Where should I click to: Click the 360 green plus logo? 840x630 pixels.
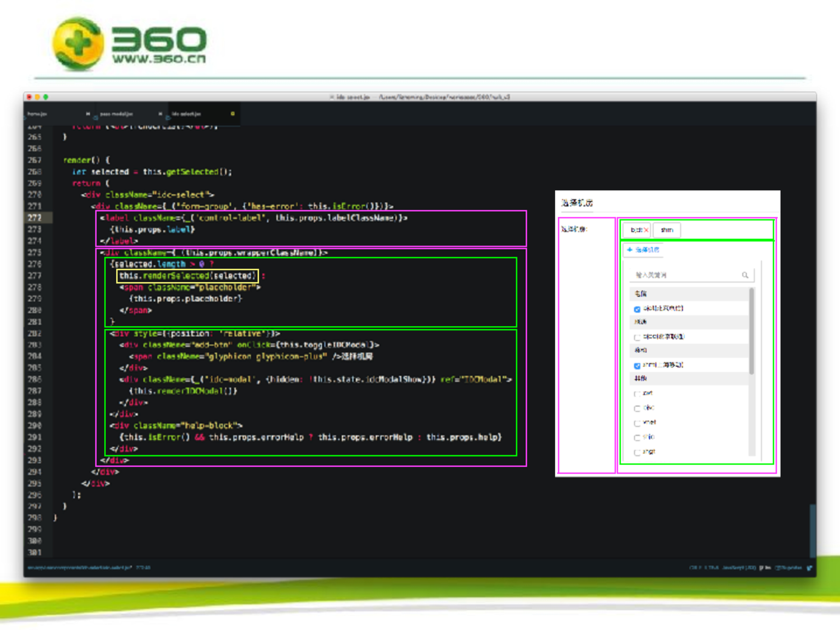pos(78,44)
